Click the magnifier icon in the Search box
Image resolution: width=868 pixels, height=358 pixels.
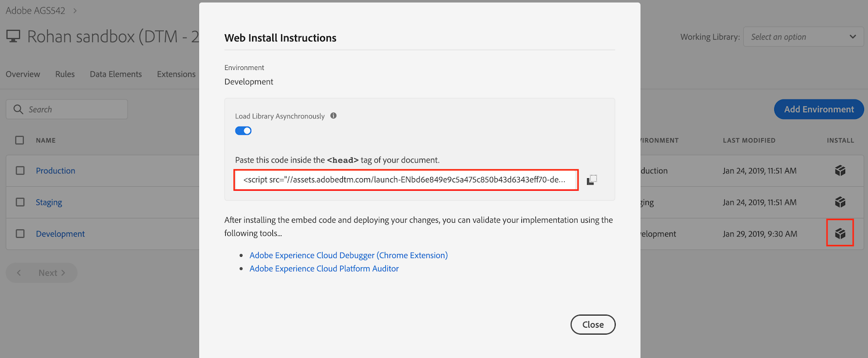[18, 109]
